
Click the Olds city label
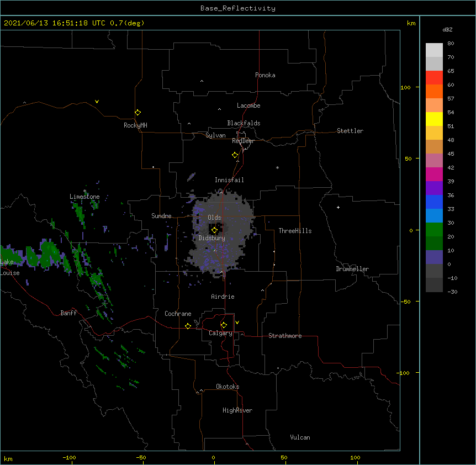coord(214,218)
